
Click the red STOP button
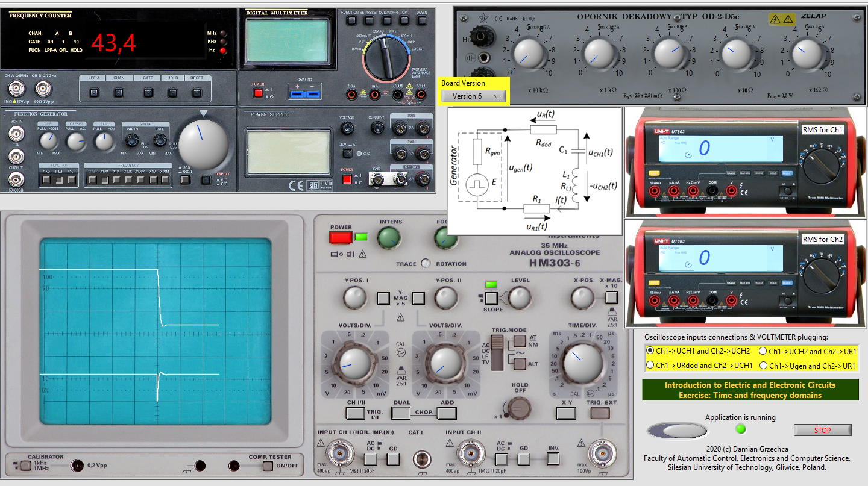click(x=822, y=430)
